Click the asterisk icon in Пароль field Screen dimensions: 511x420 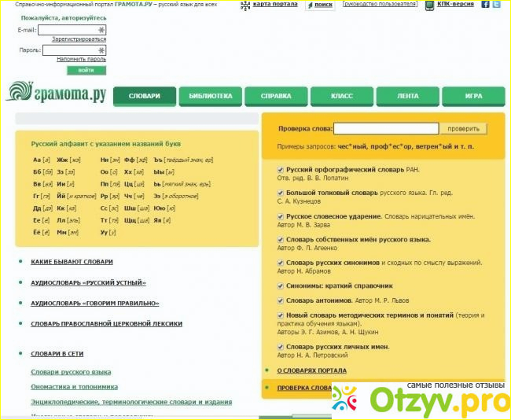coord(101,50)
